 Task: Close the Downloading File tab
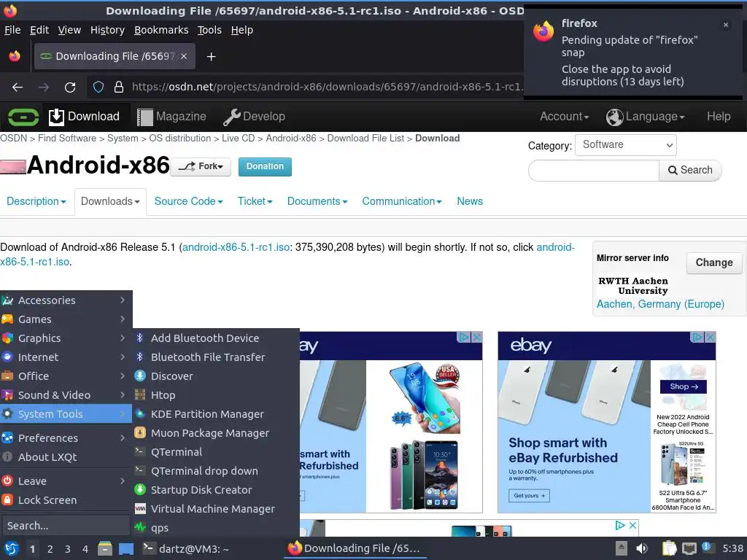(183, 56)
